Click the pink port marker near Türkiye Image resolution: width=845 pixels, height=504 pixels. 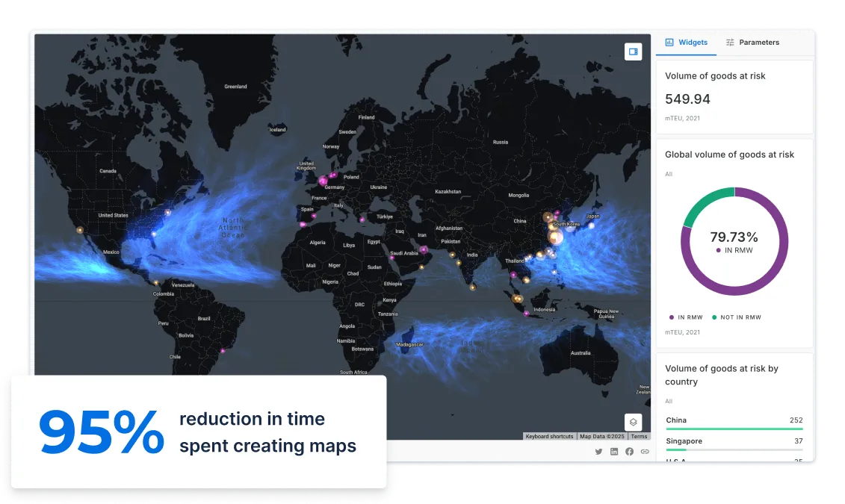click(x=362, y=220)
